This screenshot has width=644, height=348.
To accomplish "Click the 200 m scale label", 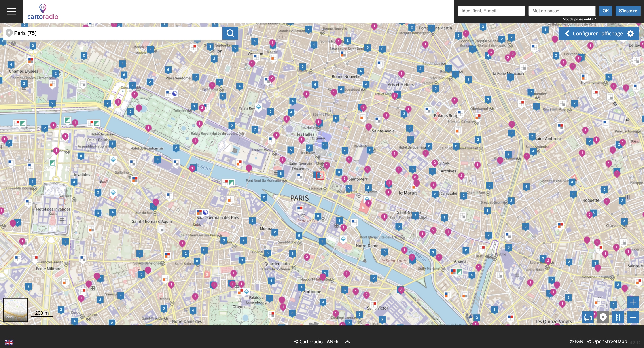I will pyautogui.click(x=42, y=313).
